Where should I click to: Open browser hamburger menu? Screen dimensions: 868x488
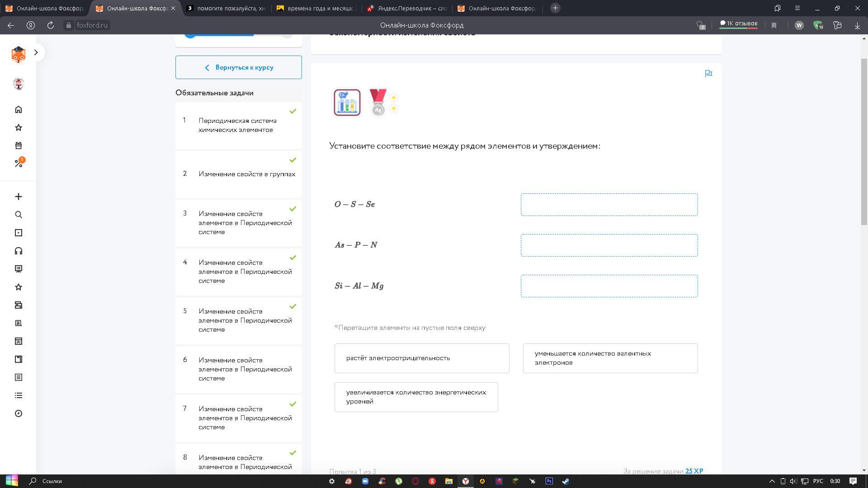tap(797, 8)
